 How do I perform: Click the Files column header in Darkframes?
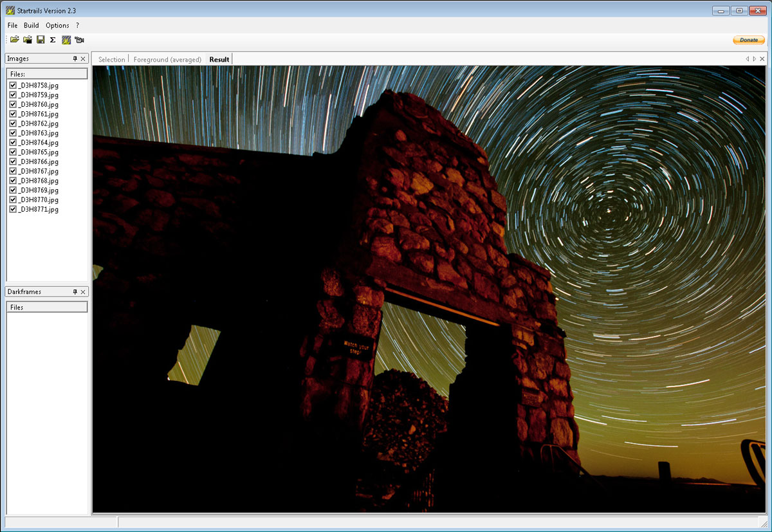47,307
